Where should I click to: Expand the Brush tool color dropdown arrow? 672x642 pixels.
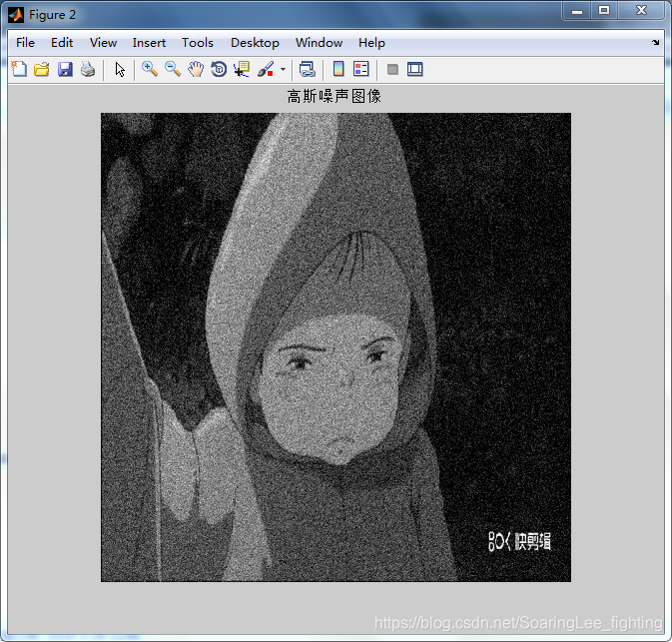pyautogui.click(x=283, y=69)
